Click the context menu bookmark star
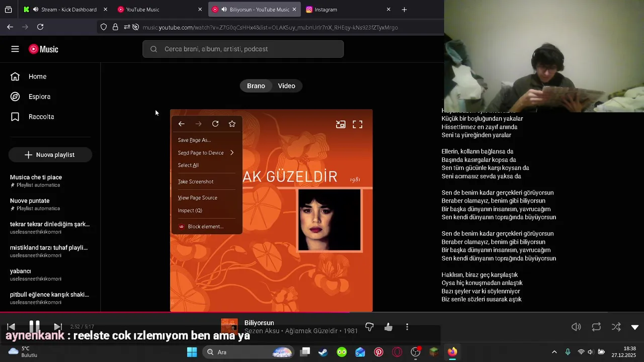 232,124
